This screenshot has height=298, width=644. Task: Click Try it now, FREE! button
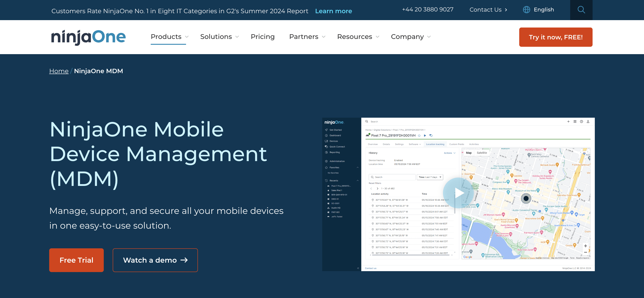(x=555, y=37)
